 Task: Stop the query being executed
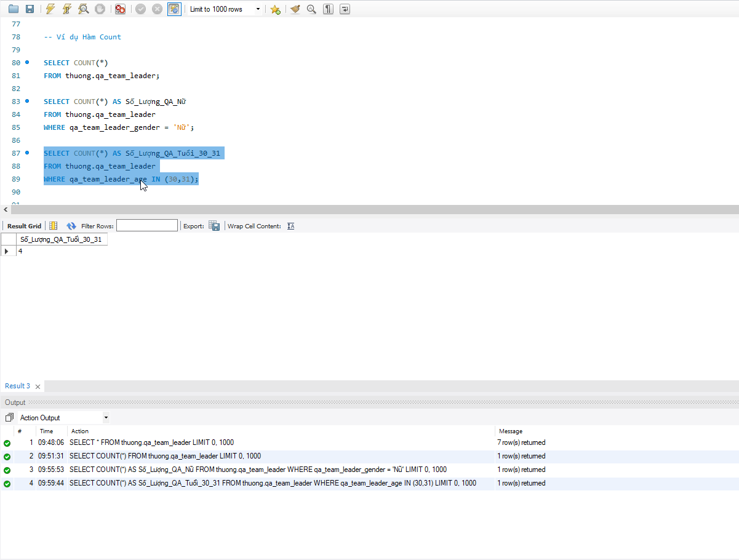click(x=100, y=9)
